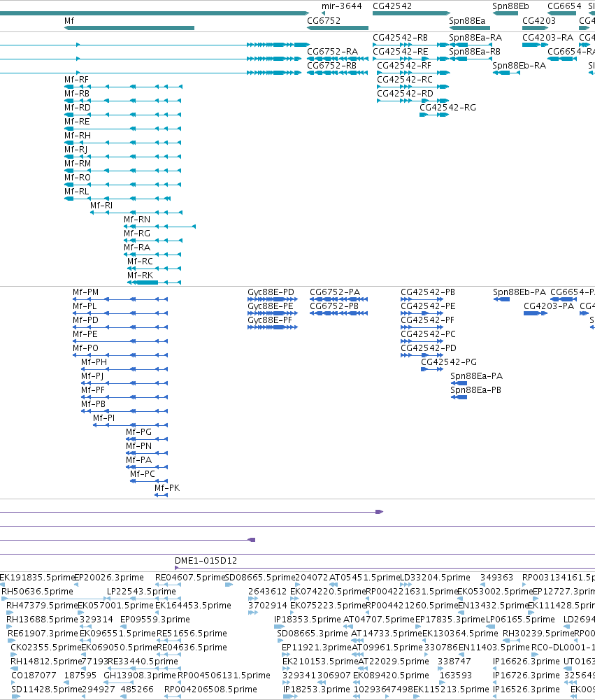Select transcript Mf-RN
The height and width of the screenshot is (700, 595).
160,227
